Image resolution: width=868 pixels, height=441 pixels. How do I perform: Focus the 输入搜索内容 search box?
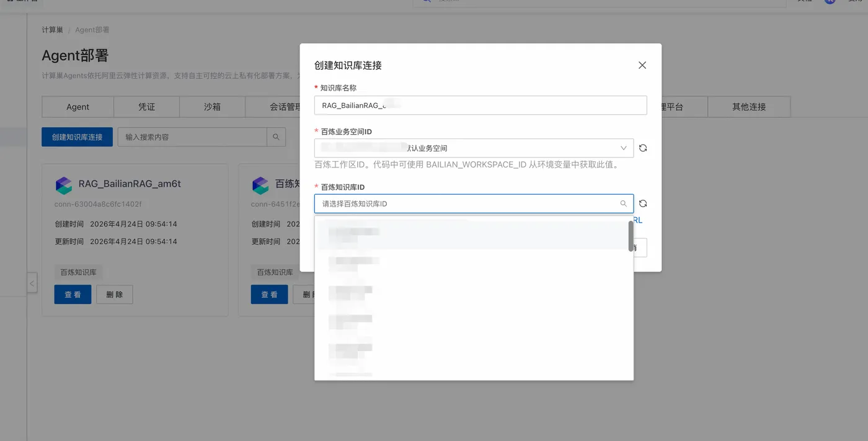tap(192, 137)
